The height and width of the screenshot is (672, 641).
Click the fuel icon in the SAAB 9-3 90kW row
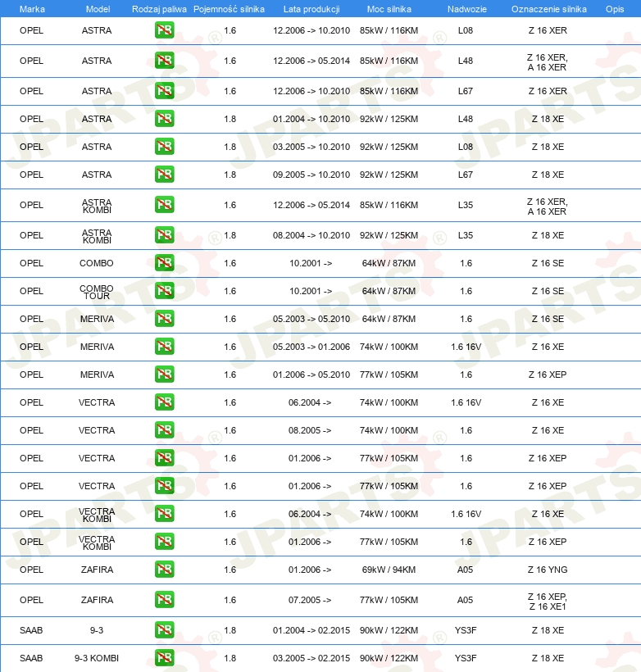pyautogui.click(x=164, y=630)
